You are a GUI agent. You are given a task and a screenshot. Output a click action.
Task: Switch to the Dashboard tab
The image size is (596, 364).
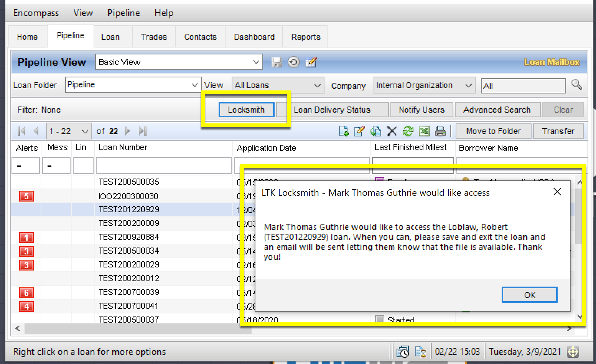(x=254, y=37)
